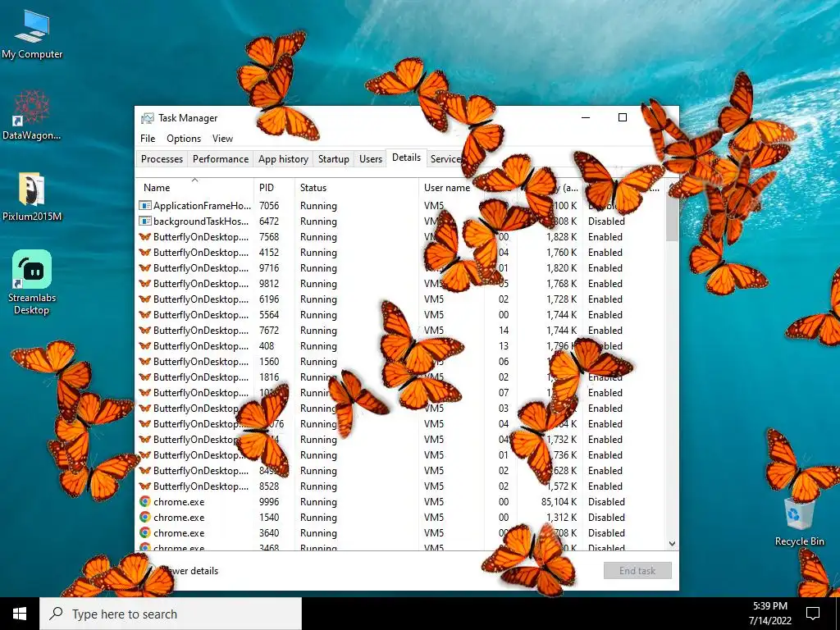Select backgroundTaskHost process icon
This screenshot has height=630, width=840.
tap(144, 221)
